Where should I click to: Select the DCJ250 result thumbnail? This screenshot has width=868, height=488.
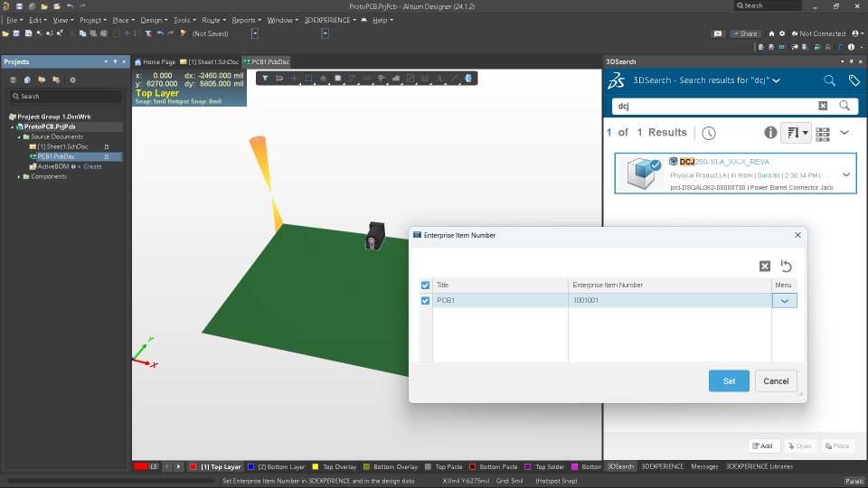pos(642,174)
